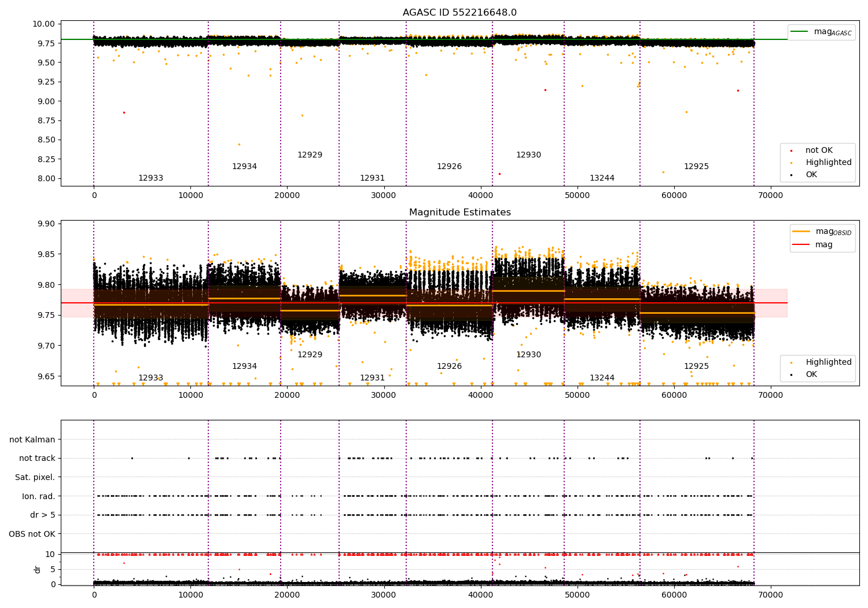Image resolution: width=868 pixels, height=608 pixels.
Task: Click x-axis tick 70000 under the dr plot
Action: click(770, 595)
